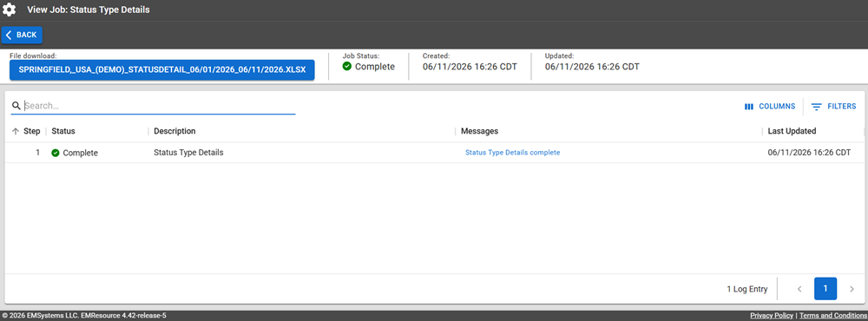
Task: Select page 1 in pagination
Action: (x=825, y=289)
